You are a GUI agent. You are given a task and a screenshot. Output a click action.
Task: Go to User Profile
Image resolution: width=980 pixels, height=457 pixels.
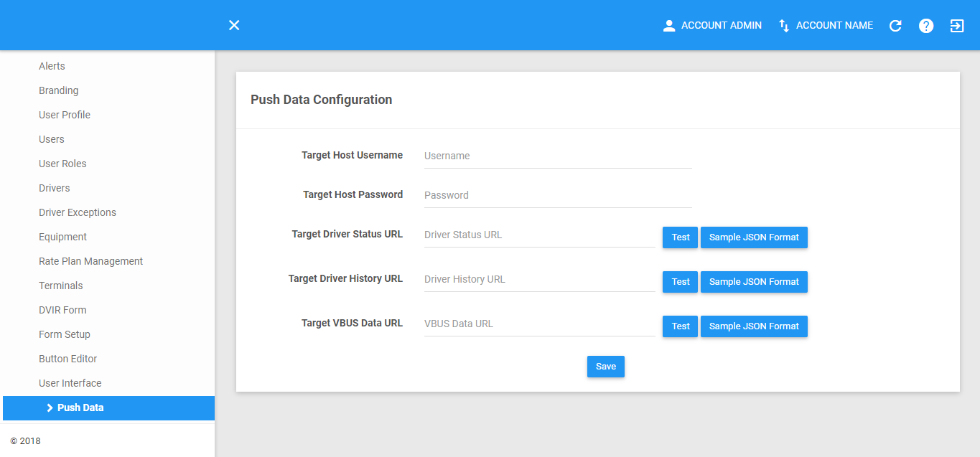coord(65,115)
